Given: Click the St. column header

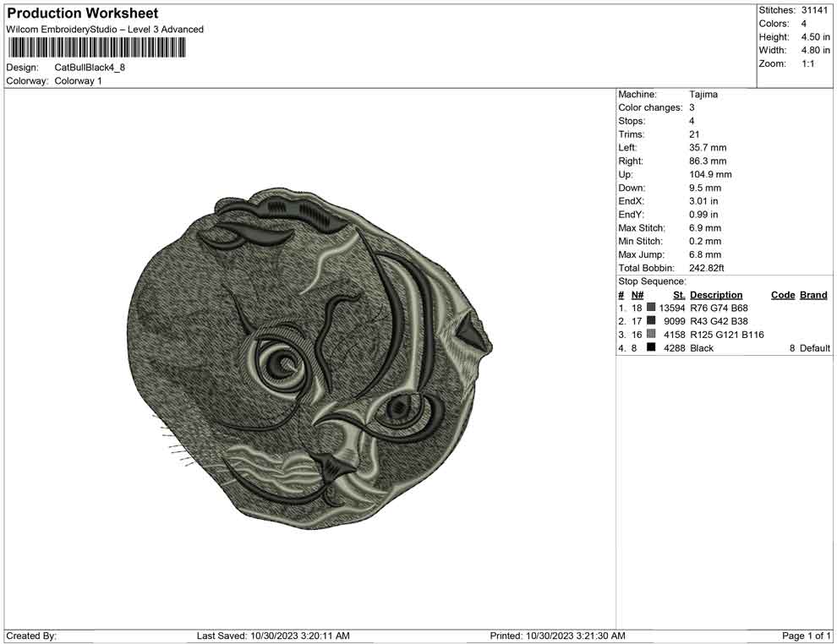Looking at the screenshot, I should coord(679,295).
